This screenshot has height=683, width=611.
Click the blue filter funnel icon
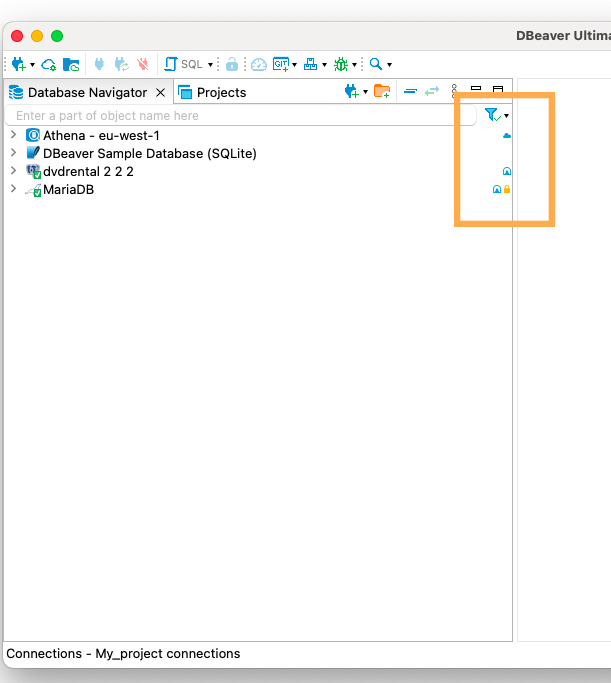[493, 115]
